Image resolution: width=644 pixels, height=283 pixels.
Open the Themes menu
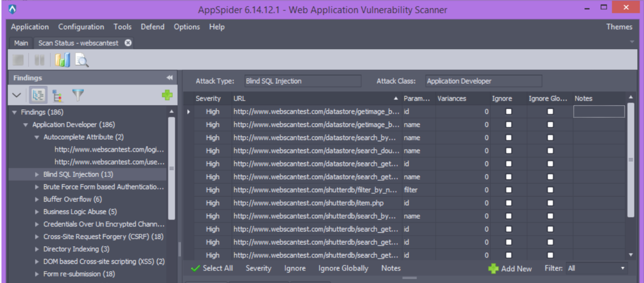click(x=619, y=27)
